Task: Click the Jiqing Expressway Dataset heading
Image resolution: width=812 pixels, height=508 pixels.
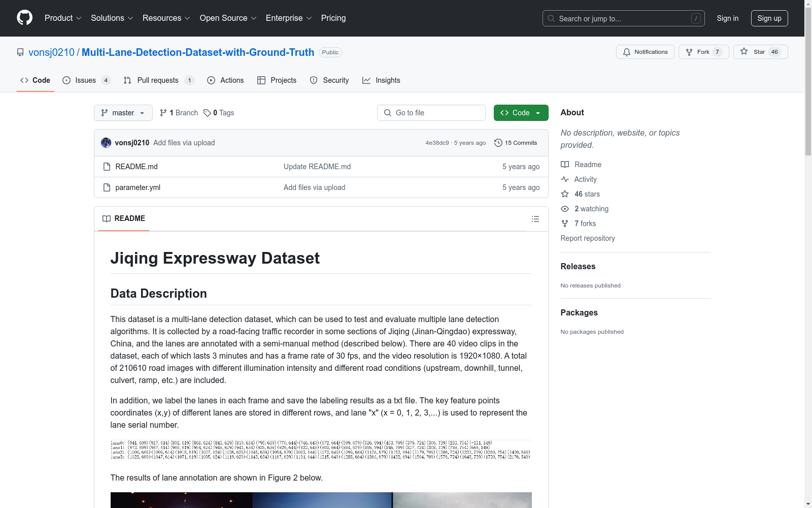Action: (x=215, y=258)
